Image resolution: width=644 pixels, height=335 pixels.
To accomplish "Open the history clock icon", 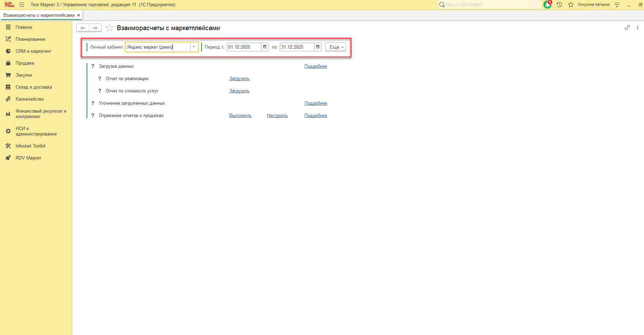I will coord(559,5).
